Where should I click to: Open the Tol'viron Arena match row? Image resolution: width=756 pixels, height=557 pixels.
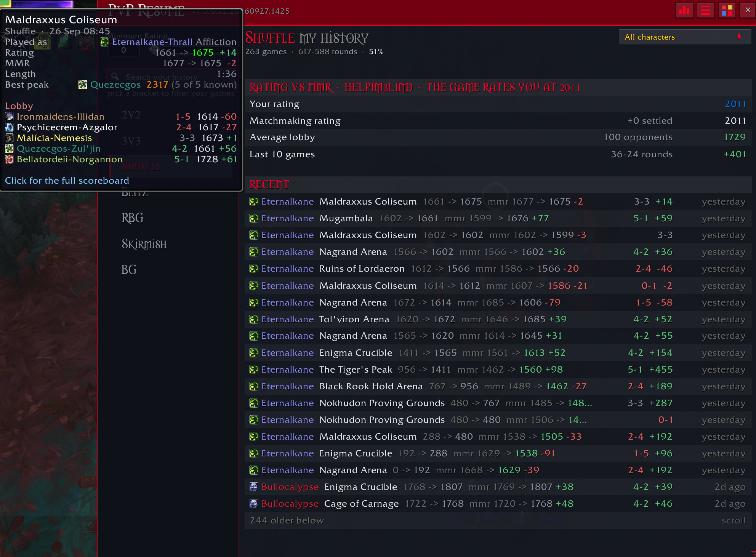pyautogui.click(x=498, y=319)
